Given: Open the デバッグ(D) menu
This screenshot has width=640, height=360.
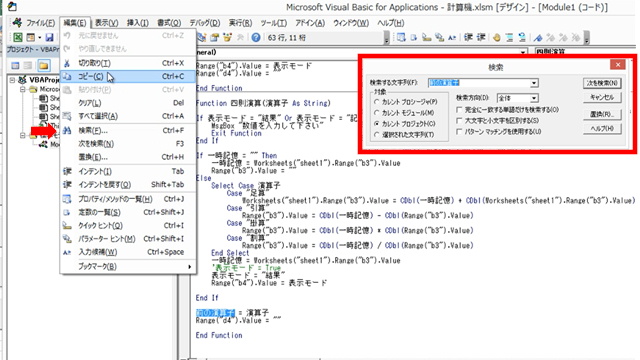Looking at the screenshot, I should click(x=204, y=23).
